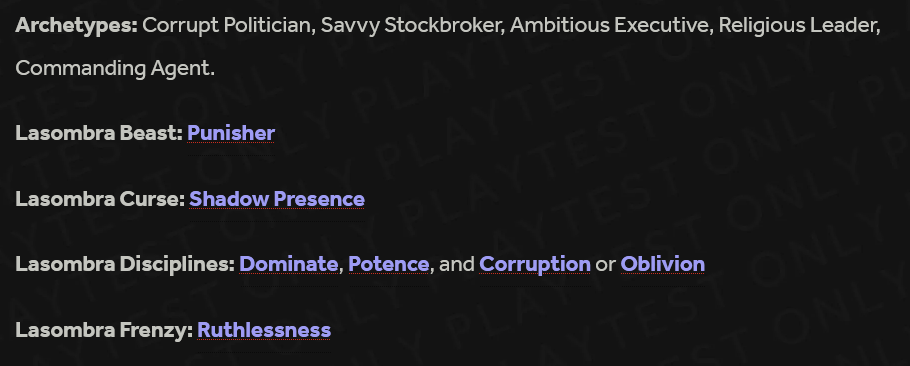
Task: Click the Lasombra Beast label
Action: pyautogui.click(x=99, y=133)
